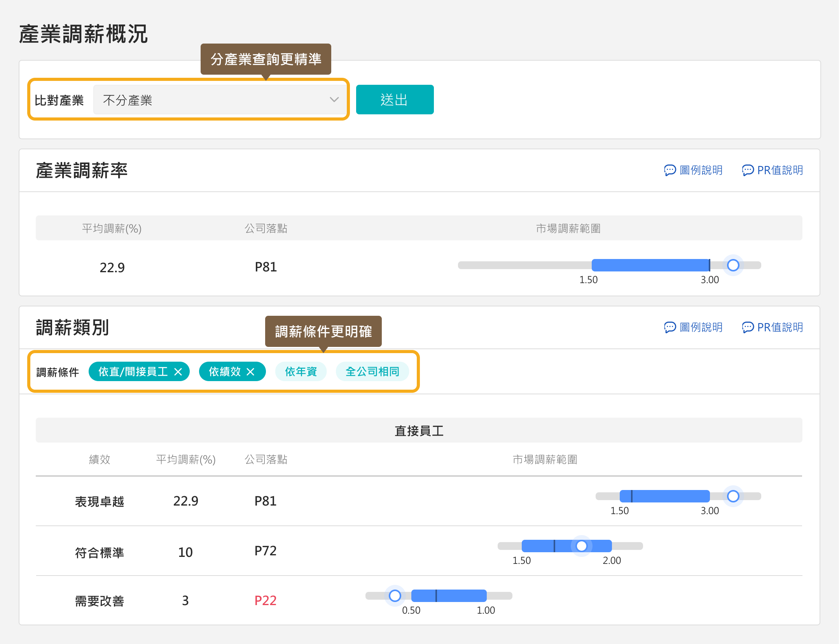Click the 符合標準 row label
Viewport: 839px width, 644px height.
point(100,552)
